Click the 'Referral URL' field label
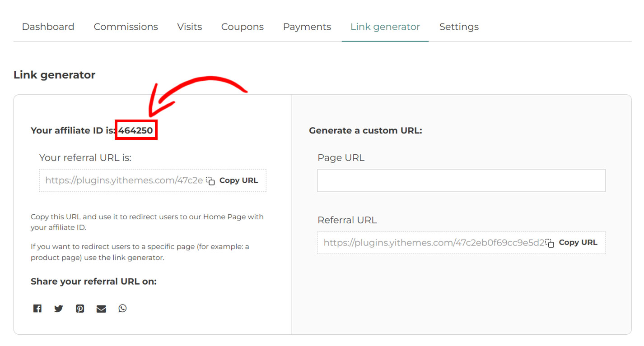 click(x=347, y=220)
